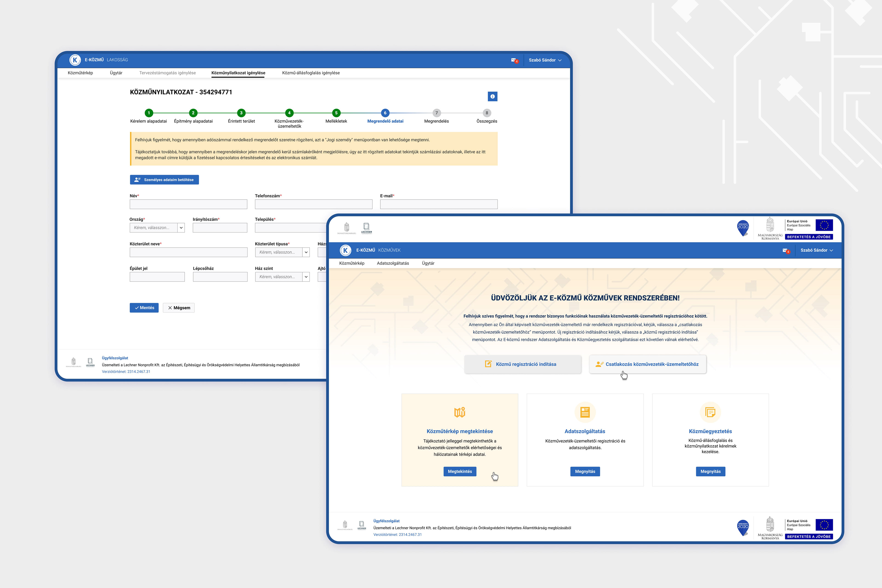Image resolution: width=882 pixels, height=588 pixels.
Task: Go to step 1 Kérelem alapadatai
Action: coord(149,113)
